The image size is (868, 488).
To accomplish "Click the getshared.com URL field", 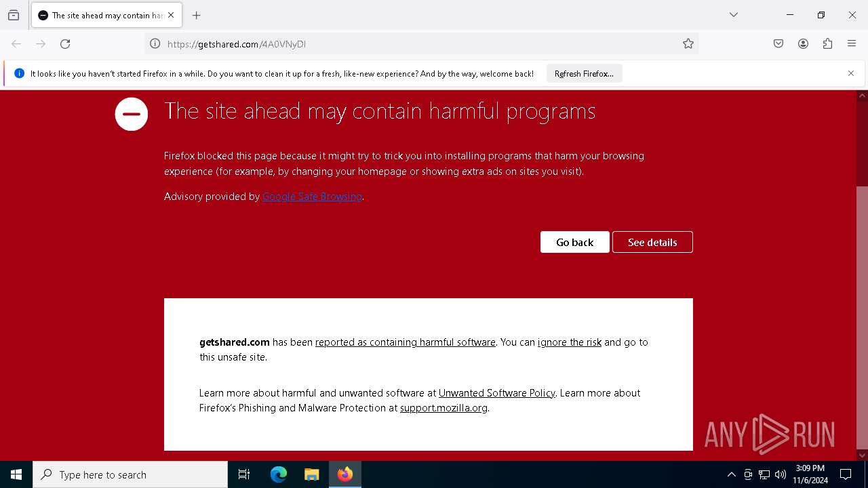I will [420, 44].
